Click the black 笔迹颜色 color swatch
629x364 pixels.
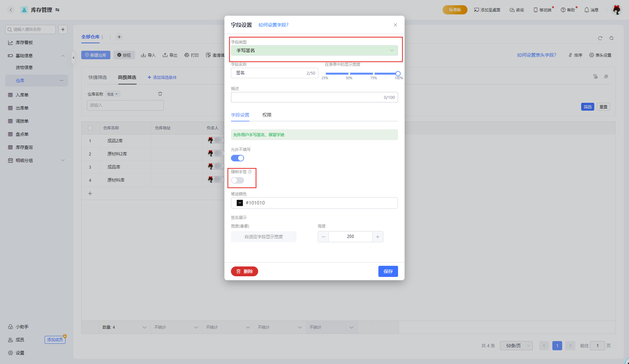[240, 203]
